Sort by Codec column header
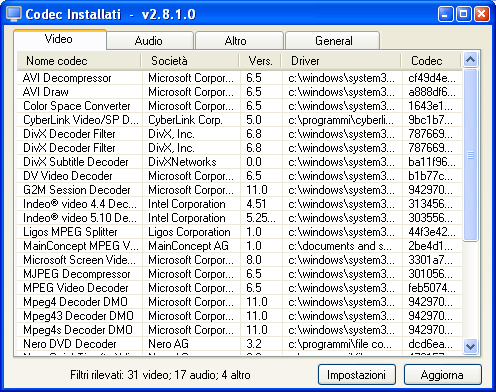This screenshot has width=496, height=392. click(431, 61)
